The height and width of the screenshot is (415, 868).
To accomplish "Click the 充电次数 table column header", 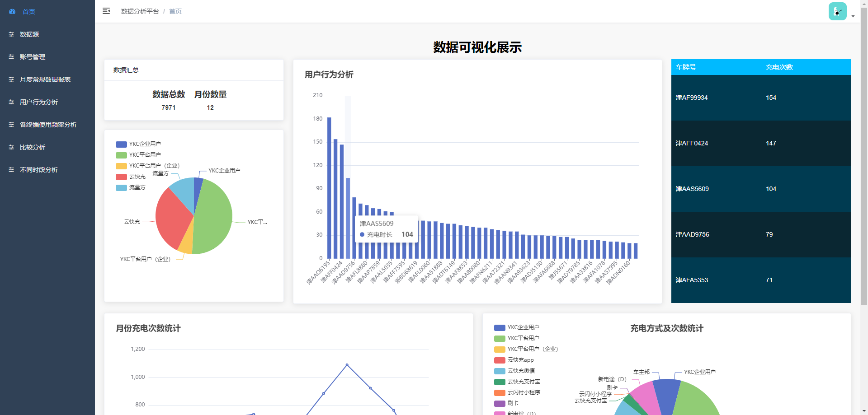I will pyautogui.click(x=779, y=67).
